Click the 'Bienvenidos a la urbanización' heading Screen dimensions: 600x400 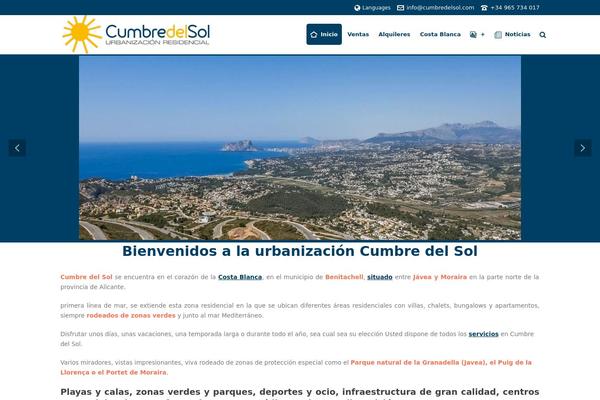point(300,251)
